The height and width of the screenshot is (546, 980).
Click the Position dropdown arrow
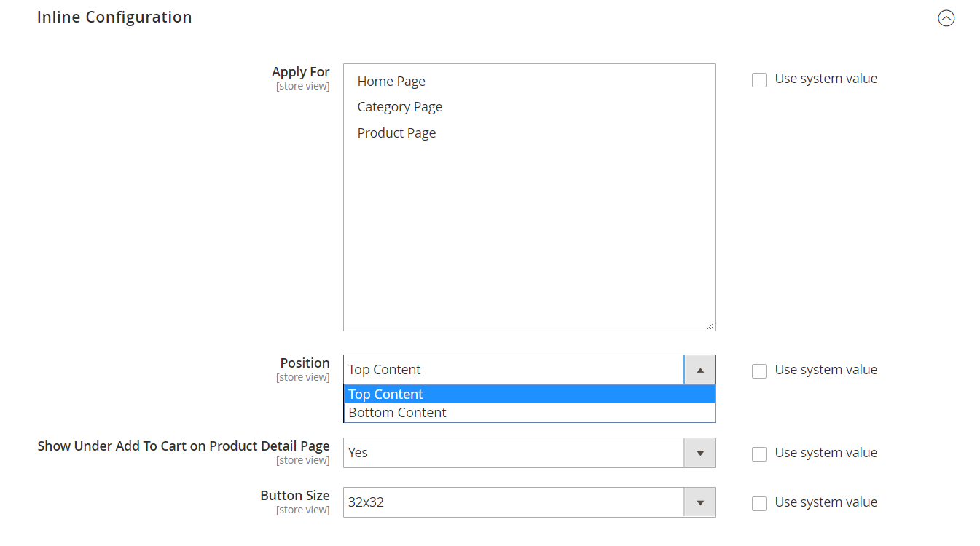click(x=699, y=370)
